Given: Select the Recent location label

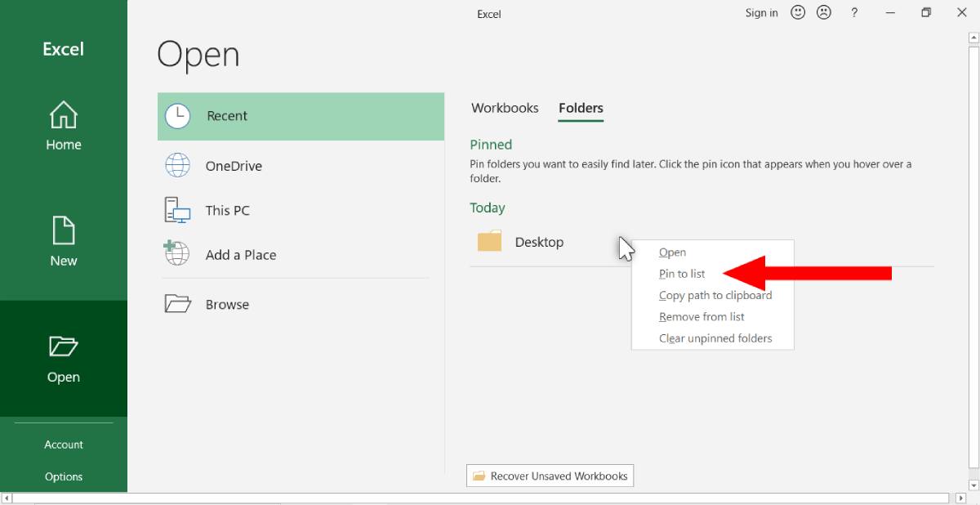Looking at the screenshot, I should pyautogui.click(x=227, y=116).
